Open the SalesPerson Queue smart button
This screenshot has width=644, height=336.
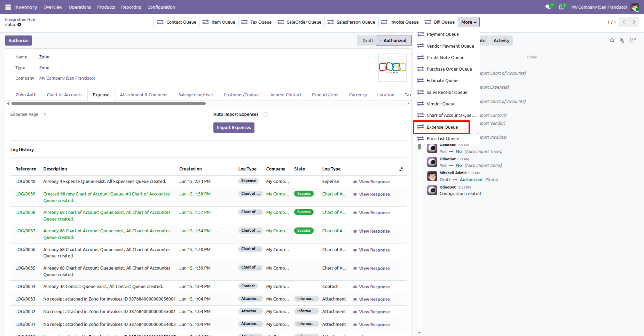(x=352, y=22)
